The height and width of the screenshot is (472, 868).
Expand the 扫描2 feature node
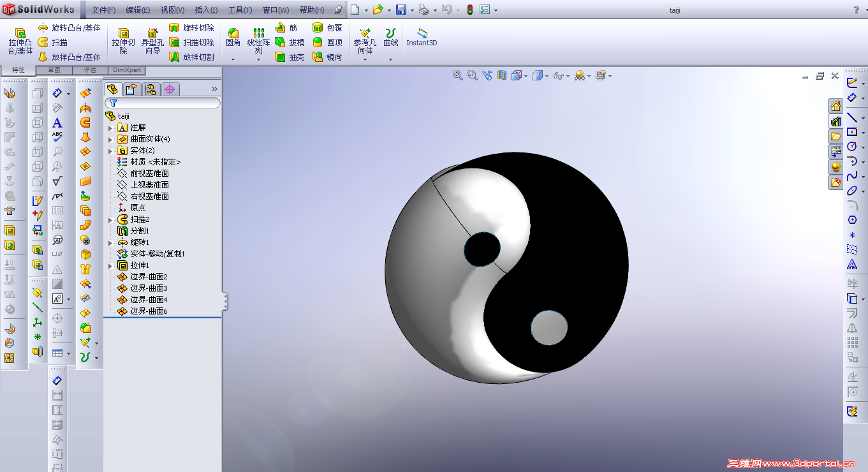[110, 219]
